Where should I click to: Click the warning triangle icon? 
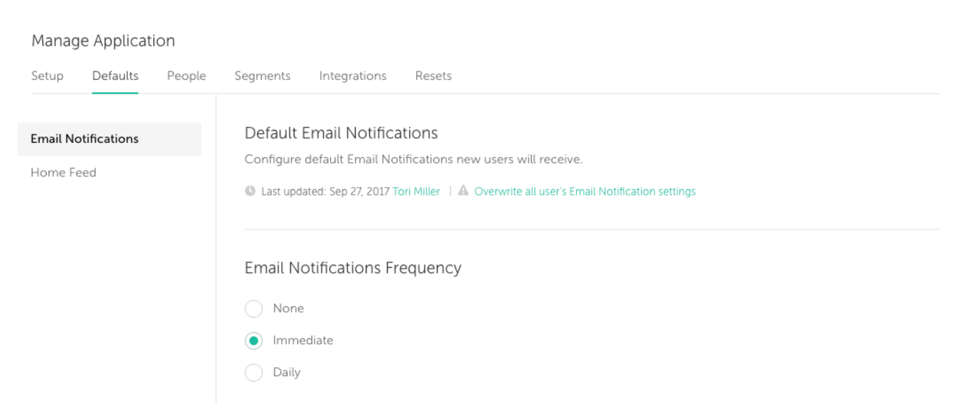click(x=463, y=191)
